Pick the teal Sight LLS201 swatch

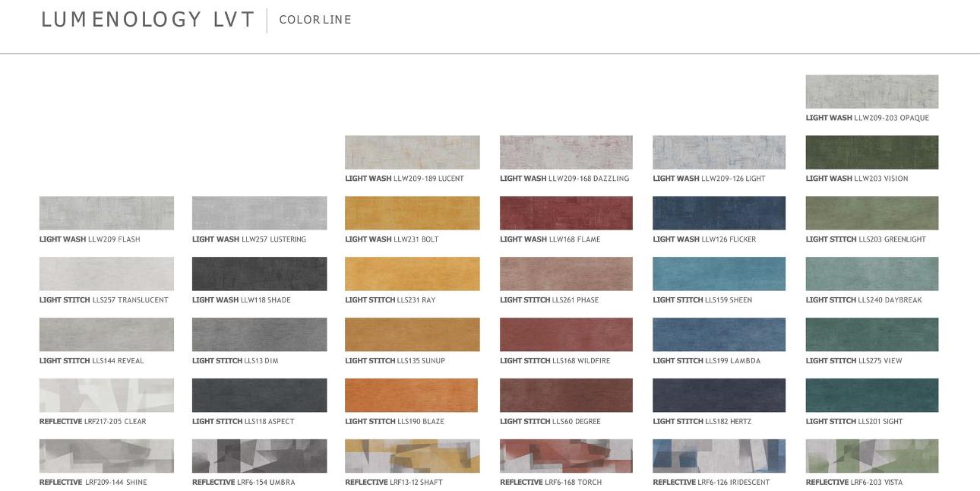pyautogui.click(x=872, y=395)
